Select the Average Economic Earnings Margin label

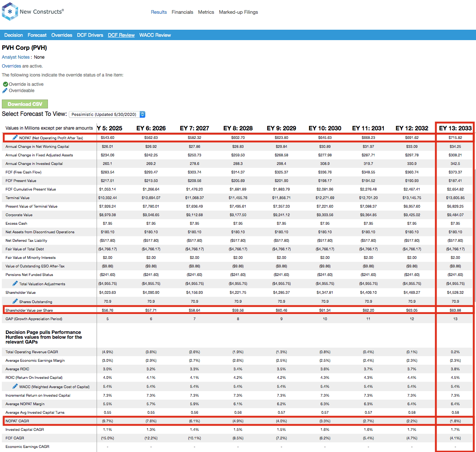pyautogui.click(x=35, y=360)
